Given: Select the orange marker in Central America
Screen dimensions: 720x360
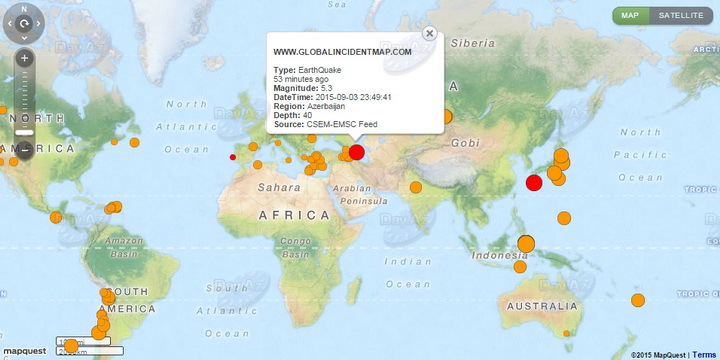Looking at the screenshot, I should click(x=56, y=217).
